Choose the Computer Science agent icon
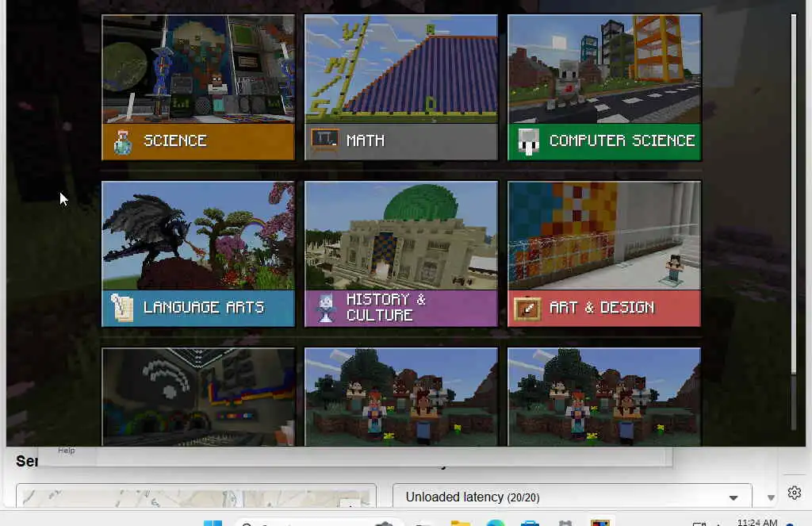 point(529,141)
